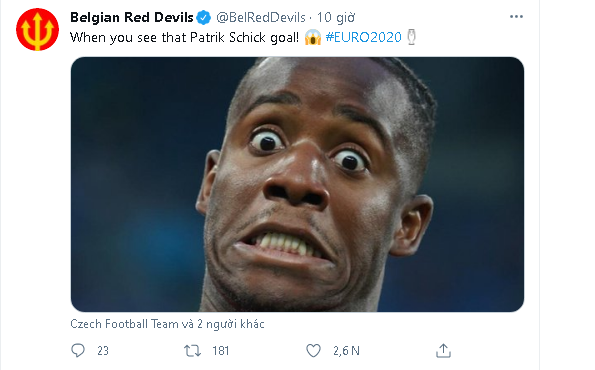Click the blue verified badge

[x=204, y=17]
